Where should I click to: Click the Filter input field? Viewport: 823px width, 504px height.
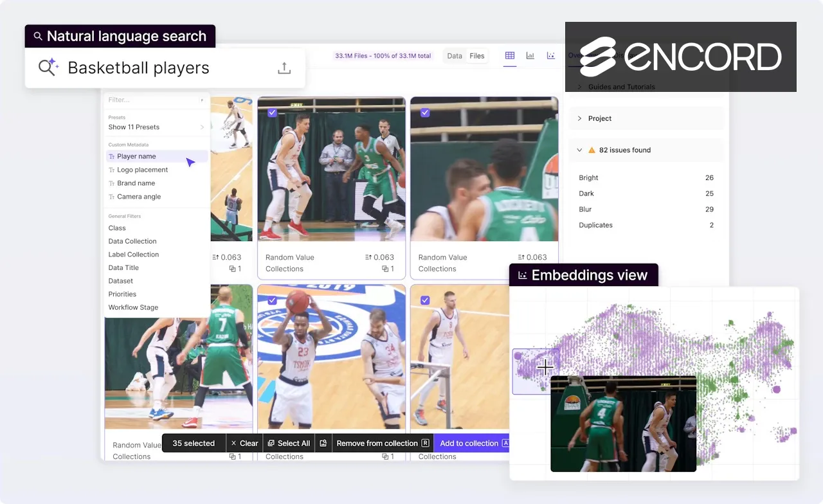pos(153,100)
